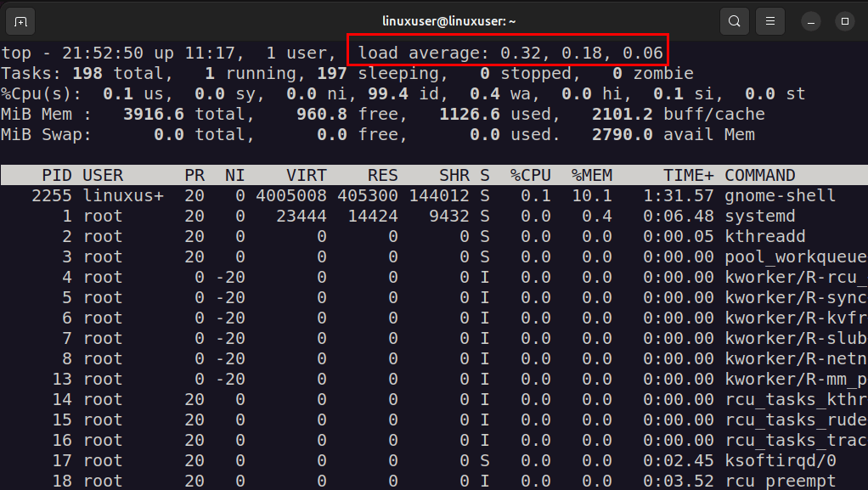
Task: Click the linuxuser@linuxuser window title
Action: click(x=434, y=20)
